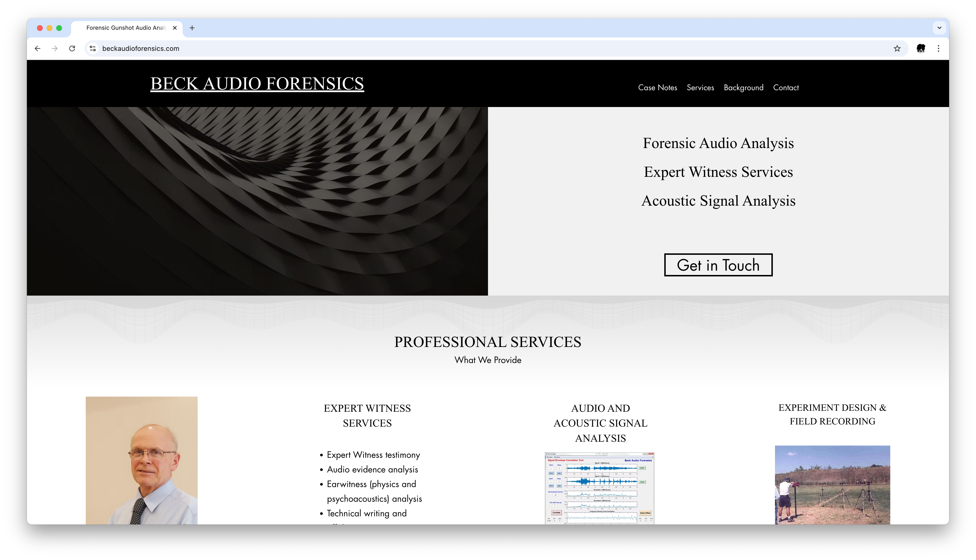This screenshot has height=560, width=976.
Task: Open the profile avatar icon
Action: tap(921, 48)
